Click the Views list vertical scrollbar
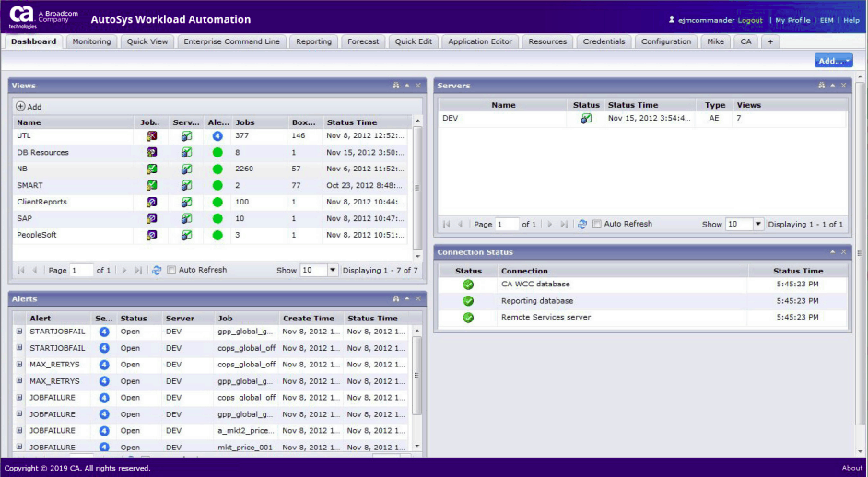This screenshot has height=477, width=868. [x=416, y=188]
